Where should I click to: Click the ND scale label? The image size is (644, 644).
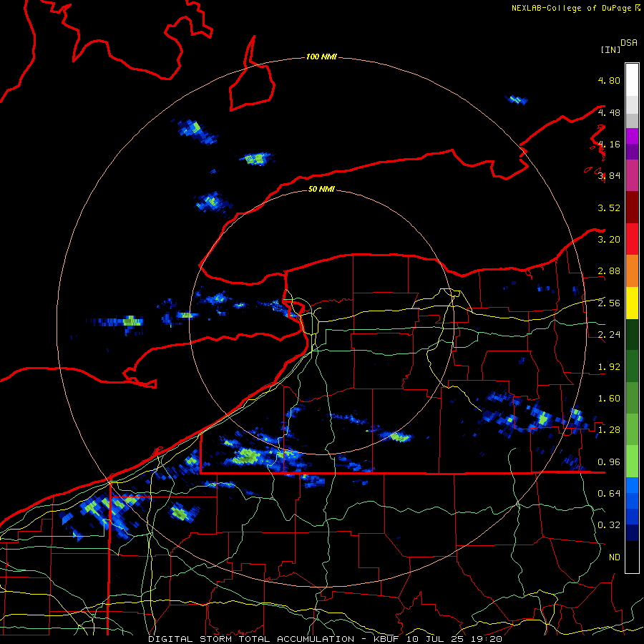point(615,557)
